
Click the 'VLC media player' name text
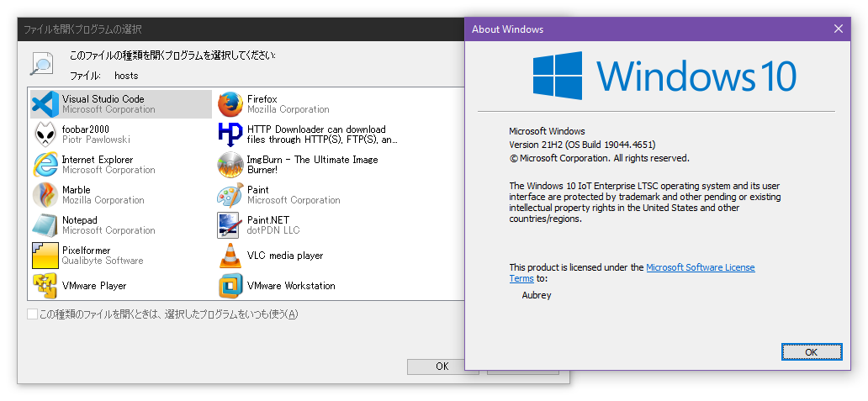pyautogui.click(x=285, y=256)
